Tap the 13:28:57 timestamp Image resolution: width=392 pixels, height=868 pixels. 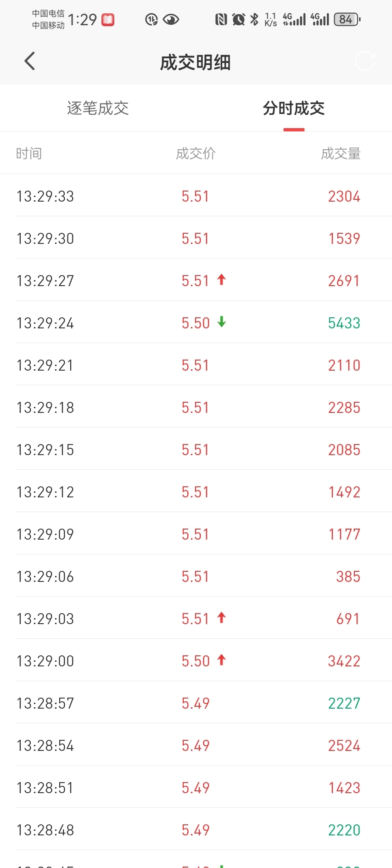(x=45, y=704)
